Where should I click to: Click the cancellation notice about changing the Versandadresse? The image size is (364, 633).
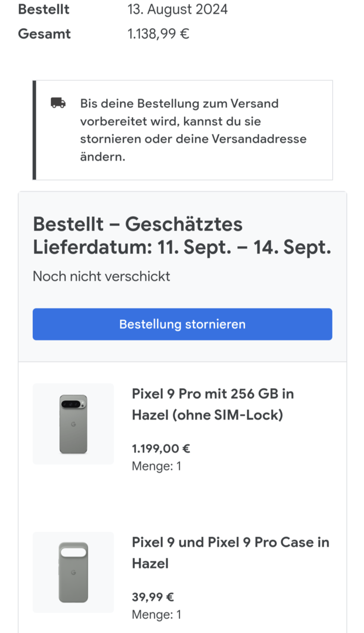[193, 130]
